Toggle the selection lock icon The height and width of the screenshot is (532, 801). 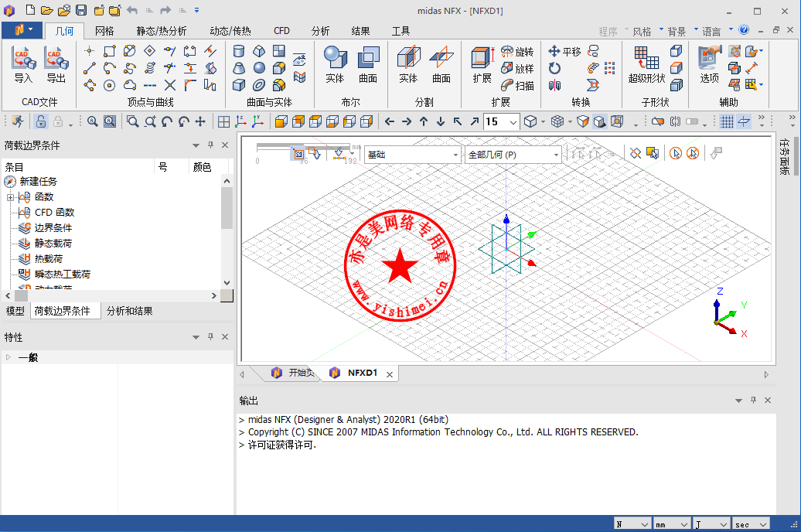(x=41, y=121)
